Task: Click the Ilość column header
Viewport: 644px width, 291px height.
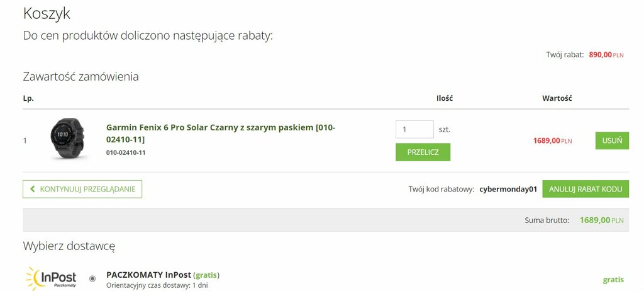Action: point(445,98)
